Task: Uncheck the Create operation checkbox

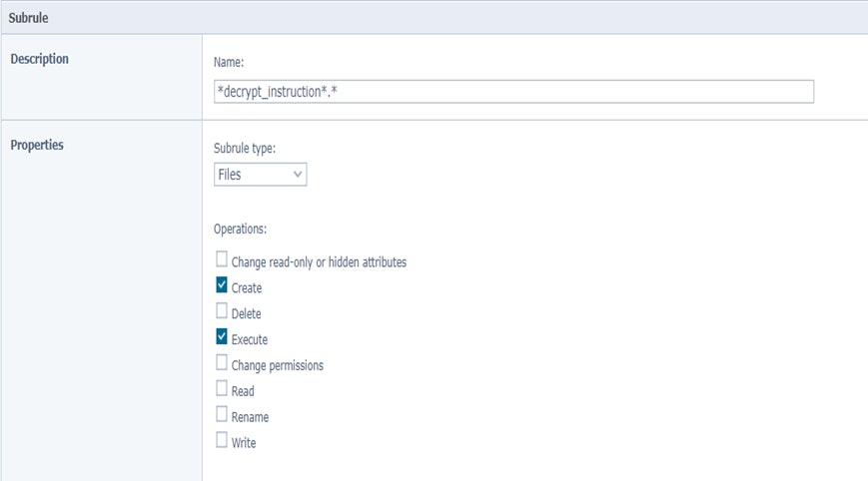Action: click(x=222, y=286)
